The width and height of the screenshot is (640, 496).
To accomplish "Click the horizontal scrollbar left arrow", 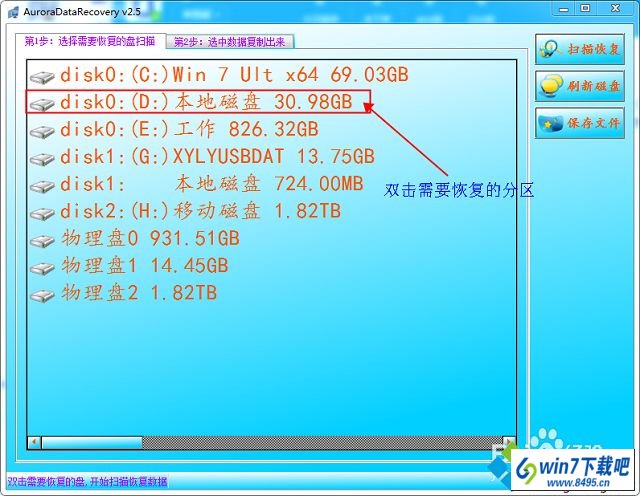I will pos(34,443).
